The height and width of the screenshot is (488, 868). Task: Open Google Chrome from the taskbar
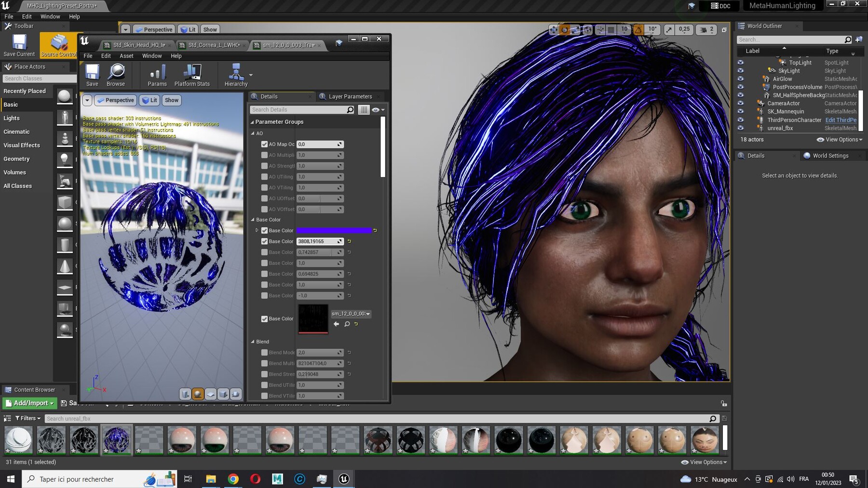pos(233,479)
